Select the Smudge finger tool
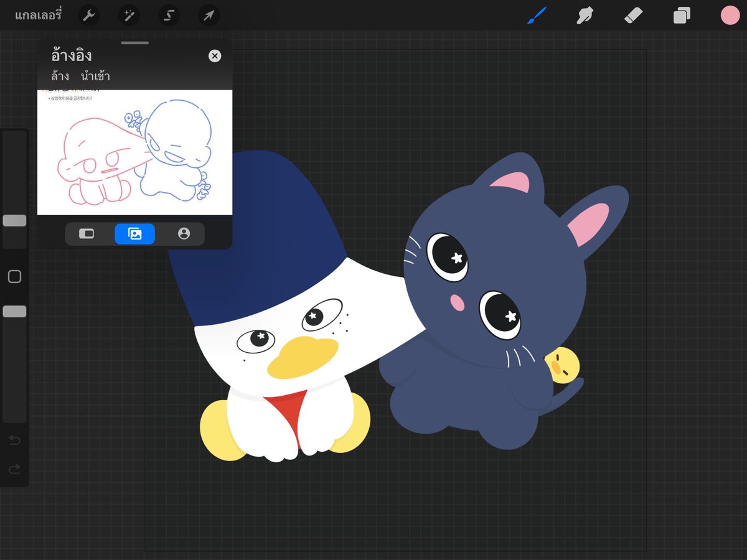 (585, 16)
